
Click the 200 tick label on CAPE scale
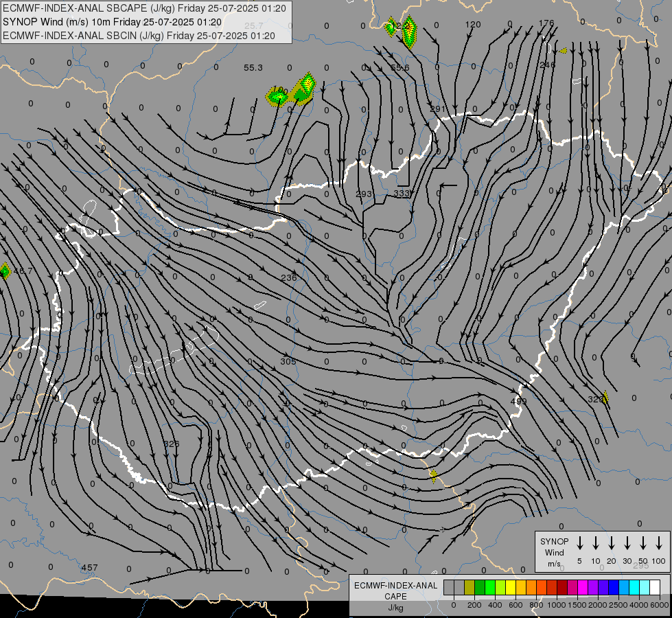coord(474,605)
